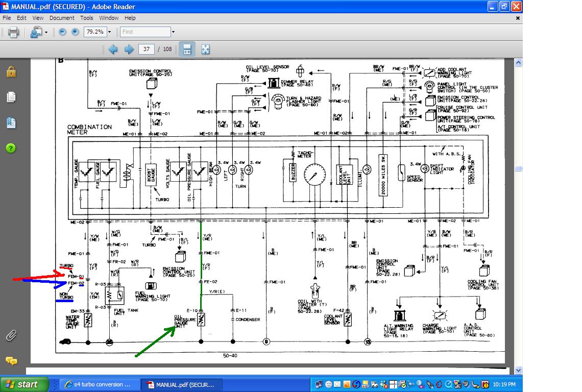Open the Document menu
The height and width of the screenshot is (392, 582).
(x=62, y=18)
